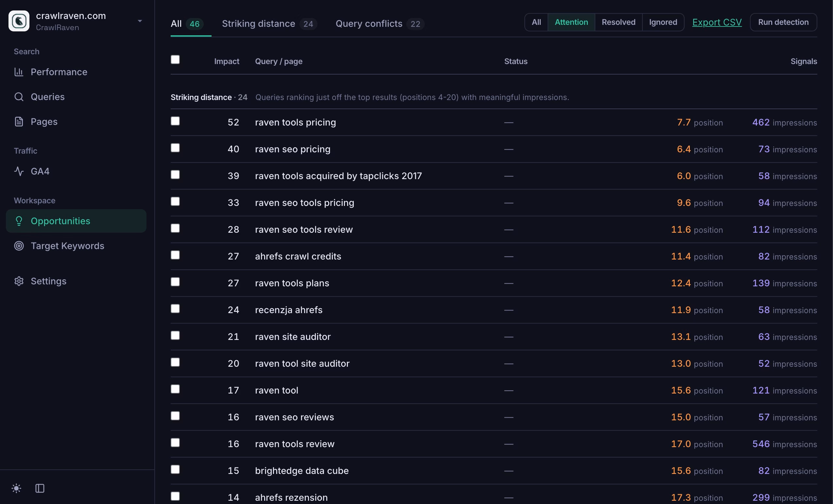Select checkbox for recenzja ahrefs
Viewport: 833px width, 504px height.
pos(175,309)
